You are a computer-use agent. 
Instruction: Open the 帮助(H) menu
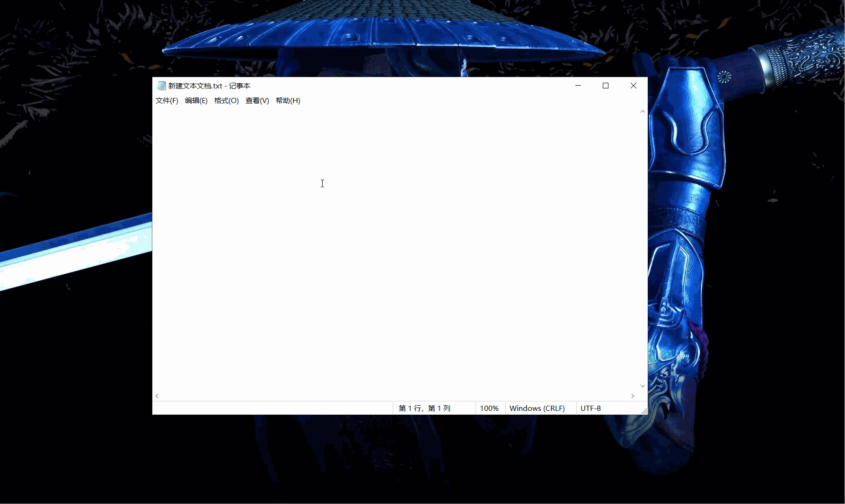coord(288,100)
